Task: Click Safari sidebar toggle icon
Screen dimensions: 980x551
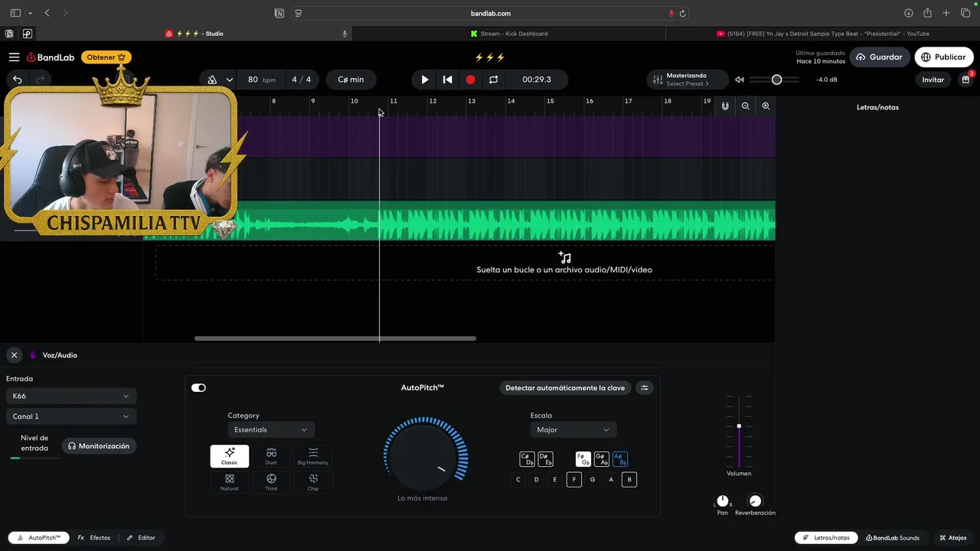Action: (15, 13)
